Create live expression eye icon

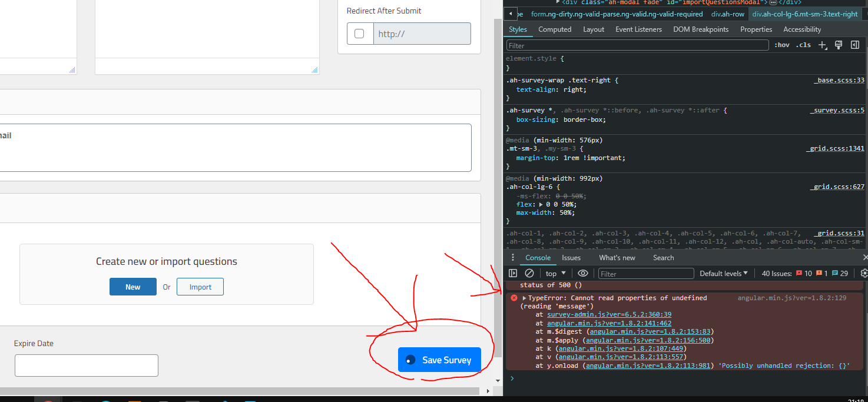[583, 273]
